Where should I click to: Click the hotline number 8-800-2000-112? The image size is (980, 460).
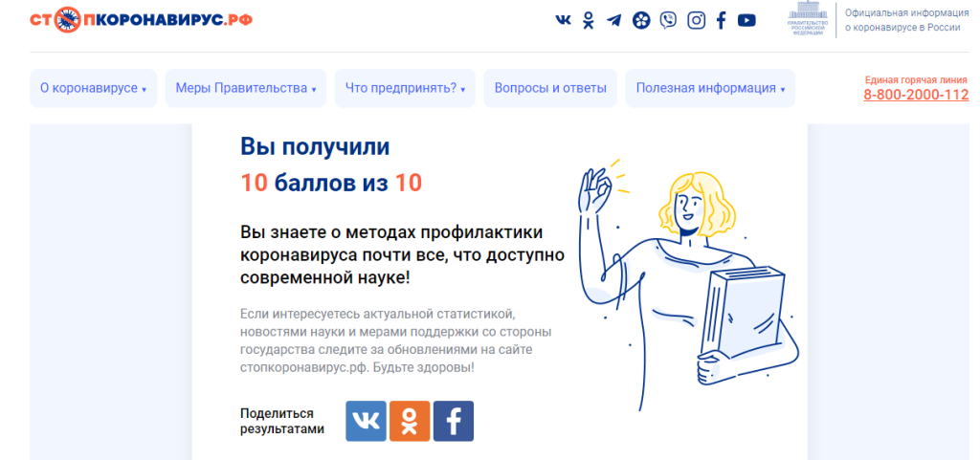pyautogui.click(x=916, y=95)
